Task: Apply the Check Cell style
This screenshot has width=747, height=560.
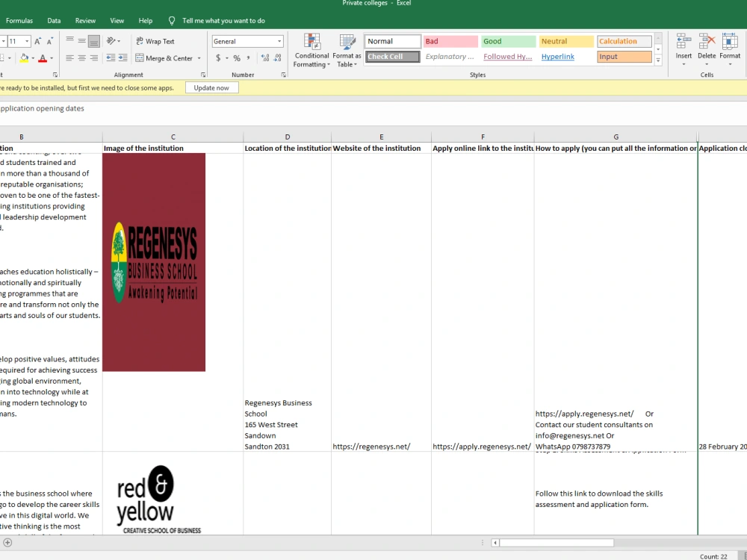Action: click(393, 57)
